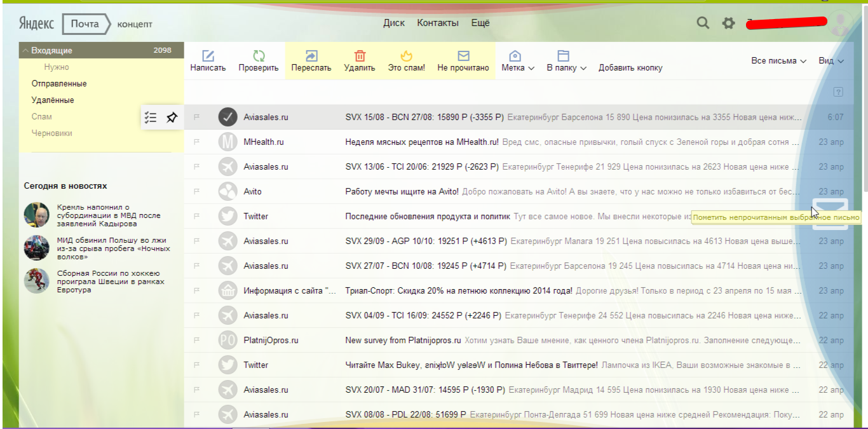868x429 pixels.
Task: Click the pin icon in sidebar
Action: (x=172, y=117)
